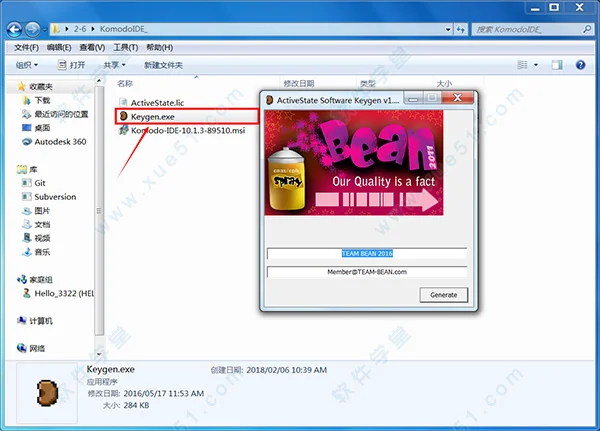Close the ActiveState Keygen window

(x=458, y=98)
